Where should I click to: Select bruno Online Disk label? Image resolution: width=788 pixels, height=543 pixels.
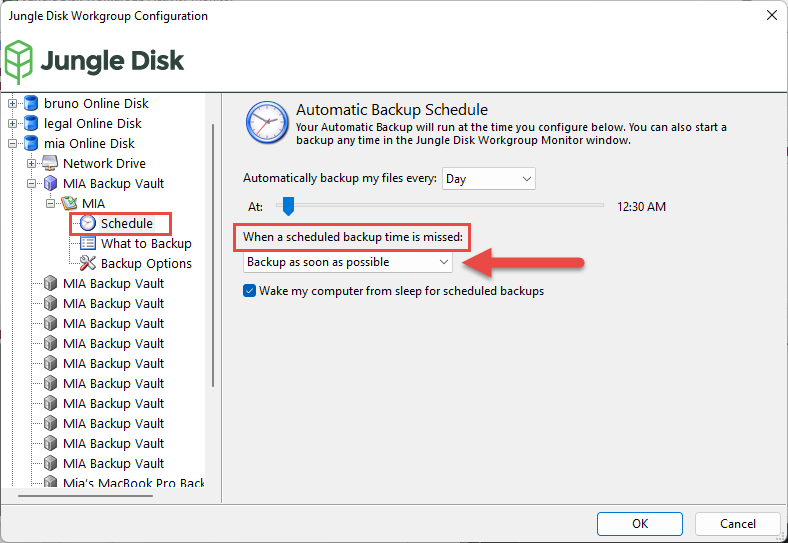coord(96,103)
